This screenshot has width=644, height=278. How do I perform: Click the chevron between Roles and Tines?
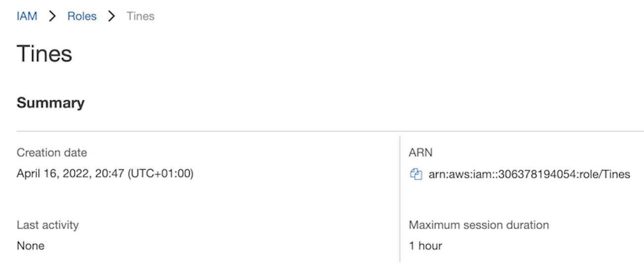(x=111, y=16)
